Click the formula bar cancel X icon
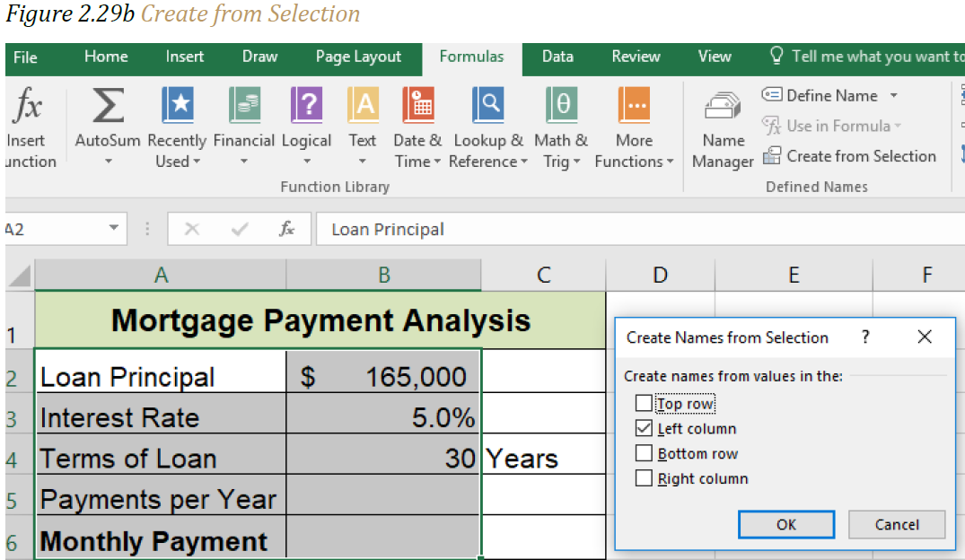This screenshot has width=965, height=560. click(192, 230)
